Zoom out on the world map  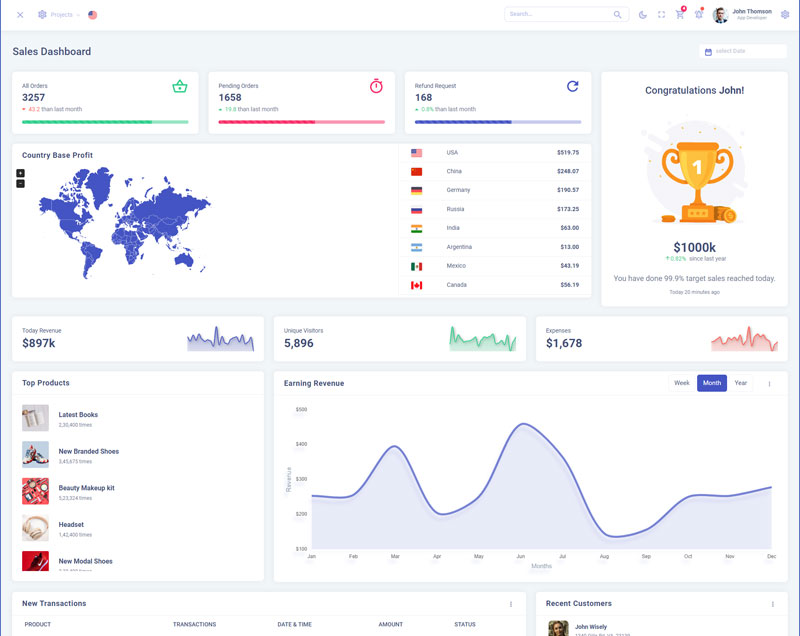[x=20, y=184]
